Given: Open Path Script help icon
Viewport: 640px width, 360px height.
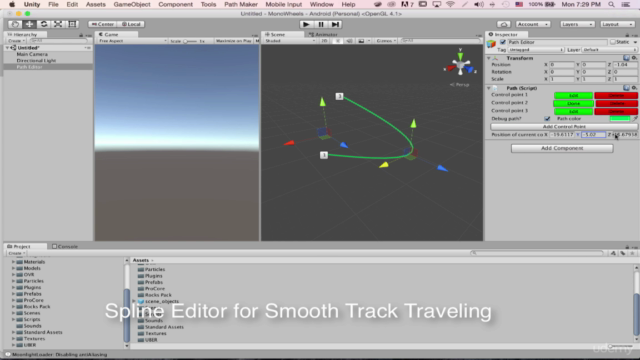Looking at the screenshot, I should (x=627, y=88).
